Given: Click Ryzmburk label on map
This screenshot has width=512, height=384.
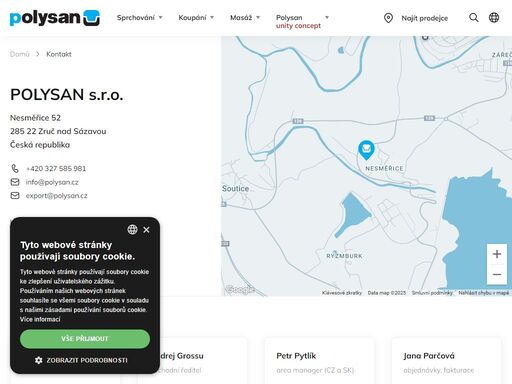Looking at the screenshot, I should pyautogui.click(x=344, y=256).
